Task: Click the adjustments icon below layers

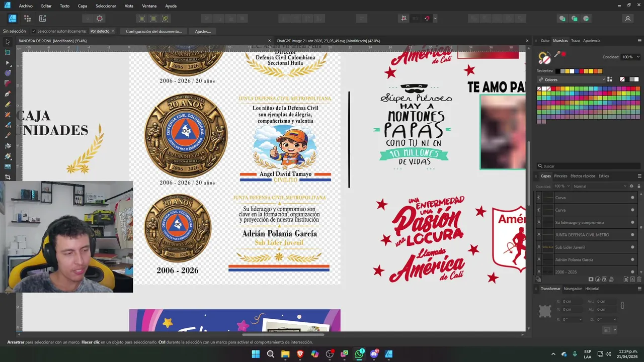Action: pyautogui.click(x=598, y=280)
